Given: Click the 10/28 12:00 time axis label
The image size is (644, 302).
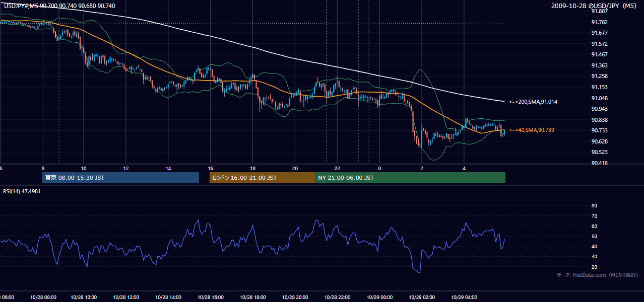Looking at the screenshot, I should [125, 297].
